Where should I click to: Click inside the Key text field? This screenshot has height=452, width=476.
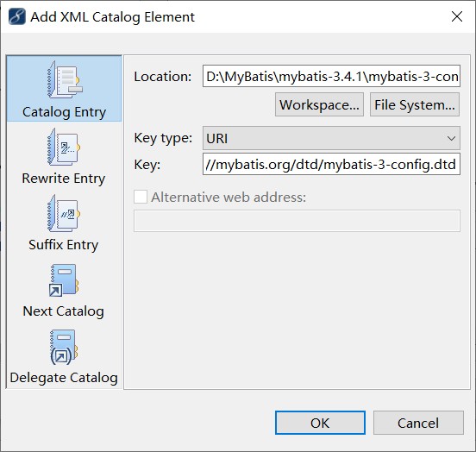(331, 164)
